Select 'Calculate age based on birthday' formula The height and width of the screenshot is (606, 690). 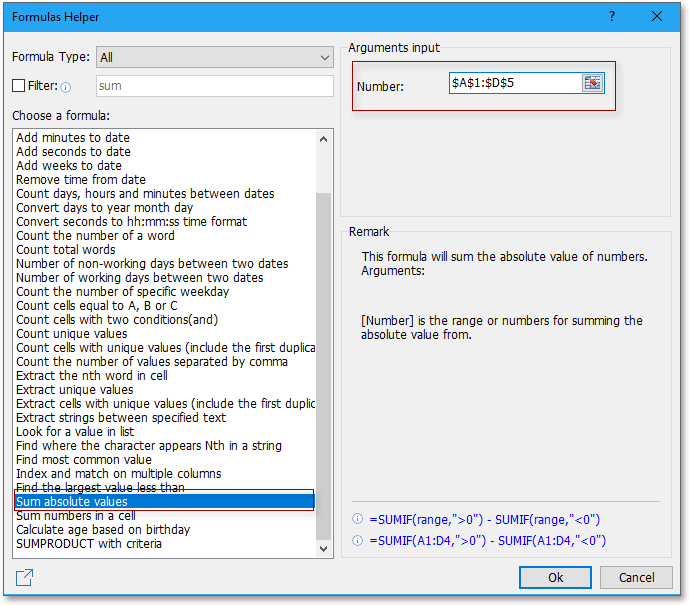[x=103, y=529]
